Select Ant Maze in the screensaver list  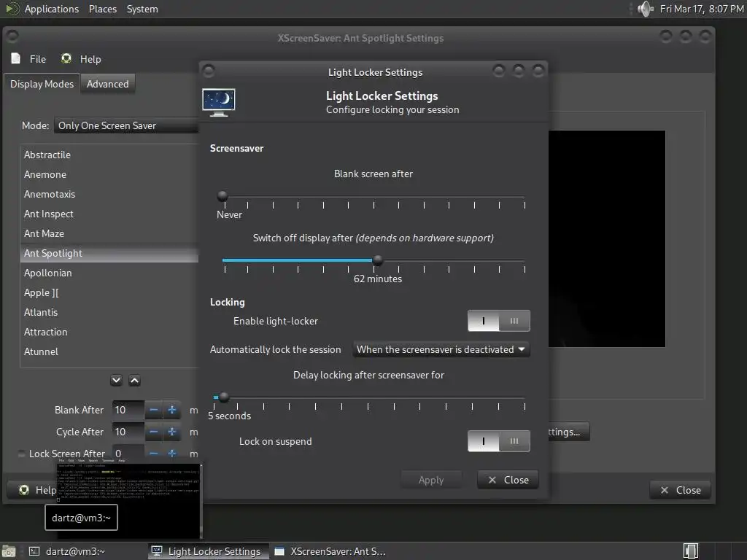[109, 233]
